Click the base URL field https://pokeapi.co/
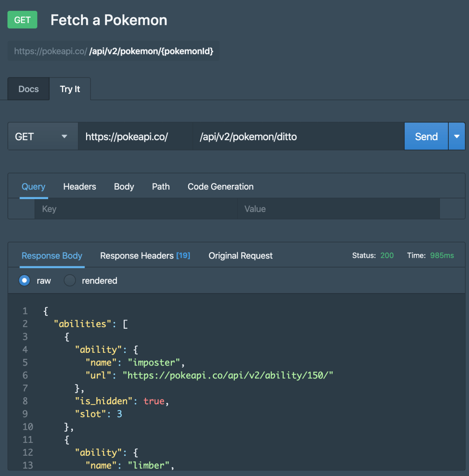Image resolution: width=469 pixels, height=476 pixels. point(136,136)
